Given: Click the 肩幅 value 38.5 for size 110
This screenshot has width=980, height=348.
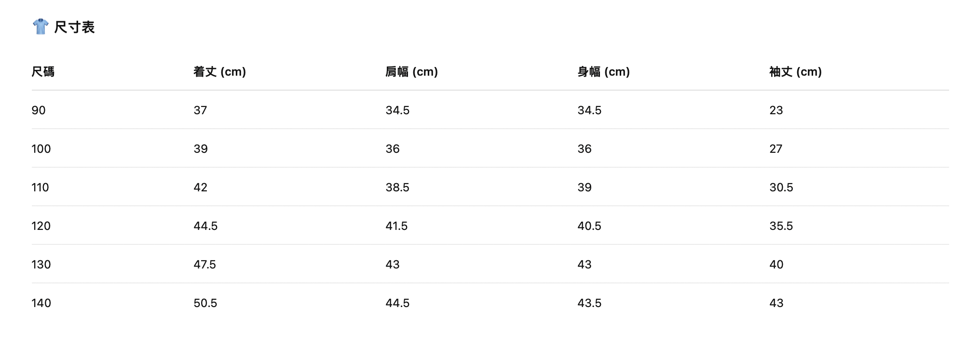Looking at the screenshot, I should 397,187.
